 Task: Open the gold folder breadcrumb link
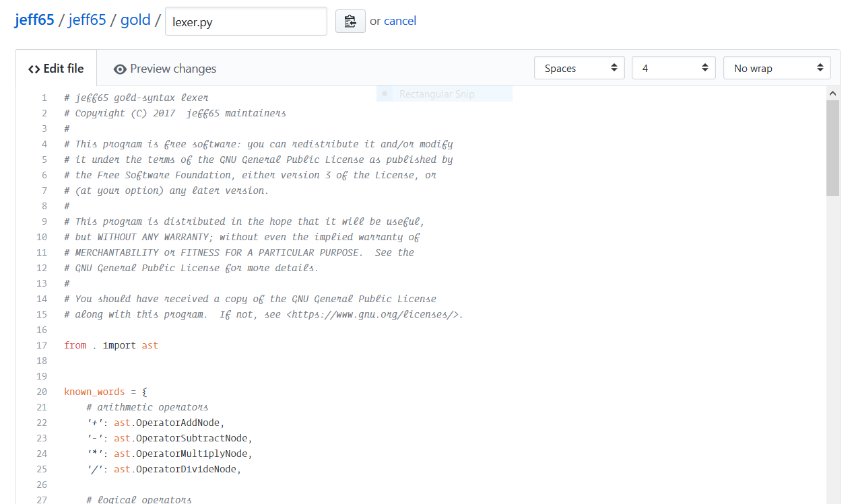point(135,20)
